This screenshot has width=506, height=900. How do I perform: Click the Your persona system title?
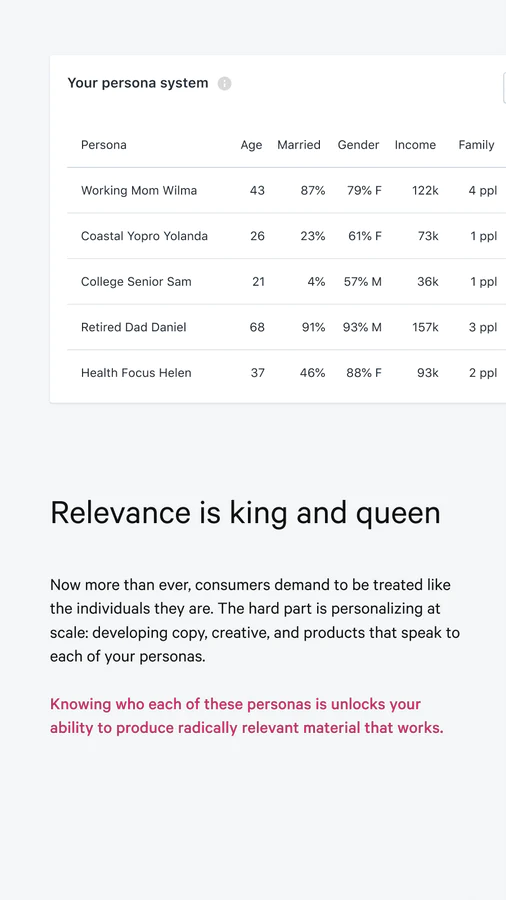pyautogui.click(x=138, y=83)
